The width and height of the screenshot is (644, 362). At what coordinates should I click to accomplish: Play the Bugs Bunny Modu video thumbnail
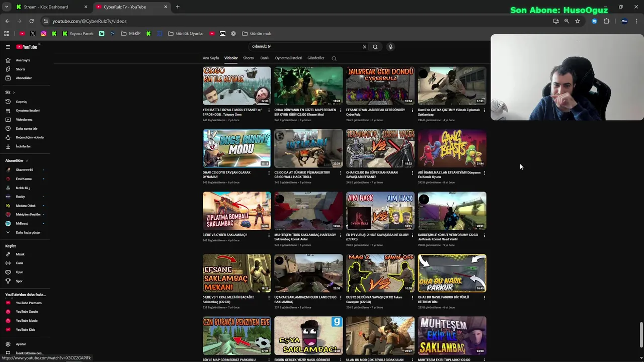[236, 148]
